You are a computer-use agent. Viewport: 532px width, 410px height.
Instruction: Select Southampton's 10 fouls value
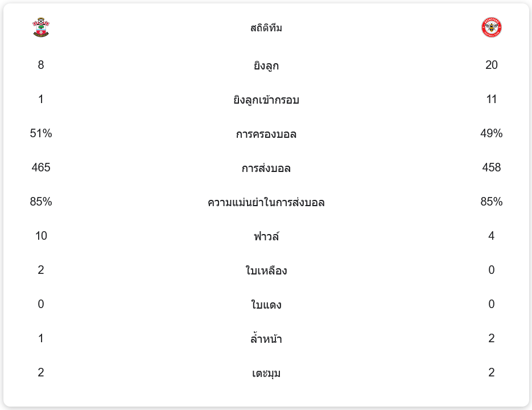click(x=41, y=236)
